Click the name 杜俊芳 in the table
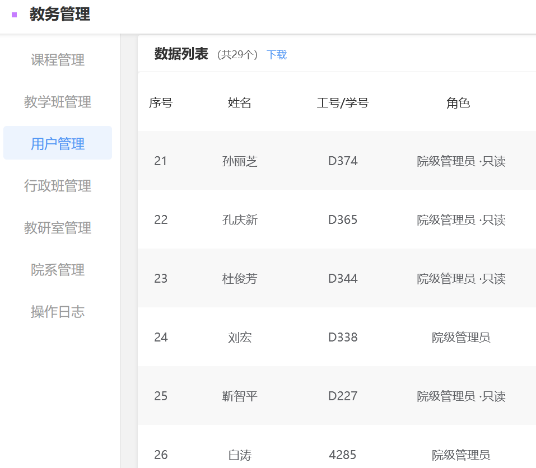This screenshot has width=536, height=468. point(239,279)
